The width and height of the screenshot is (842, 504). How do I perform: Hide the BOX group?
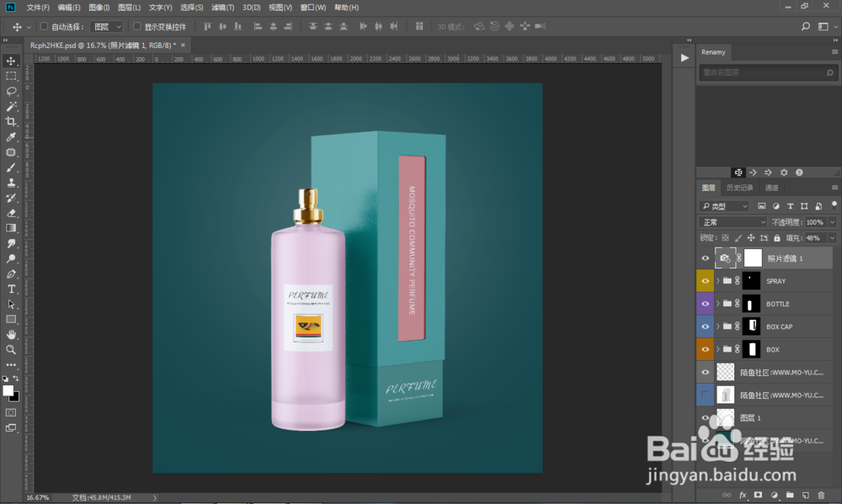[x=705, y=349]
